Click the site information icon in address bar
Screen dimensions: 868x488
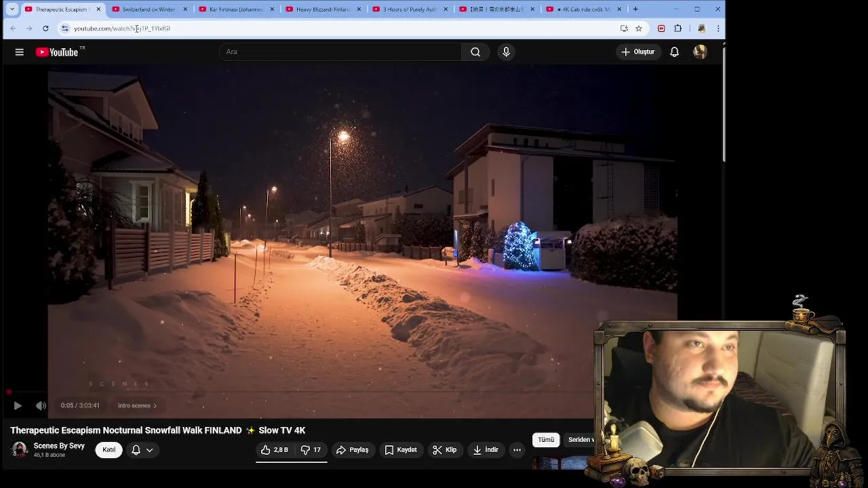pos(64,28)
